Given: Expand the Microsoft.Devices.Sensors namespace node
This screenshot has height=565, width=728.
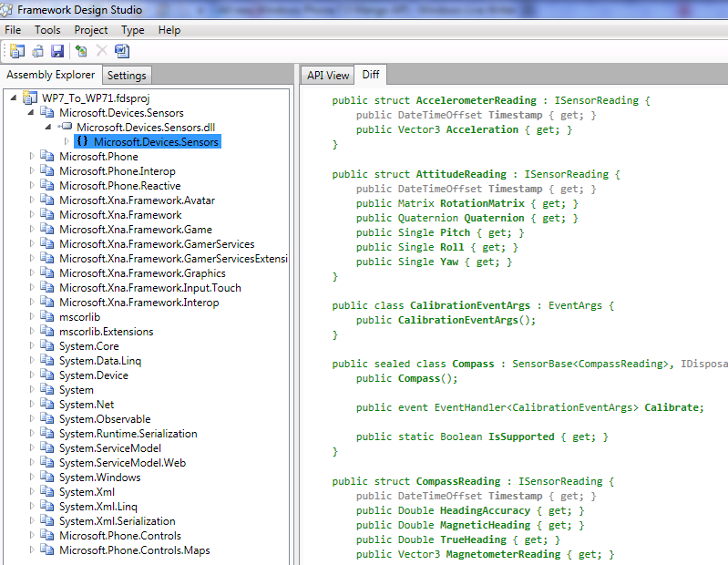Looking at the screenshot, I should pos(67,141).
